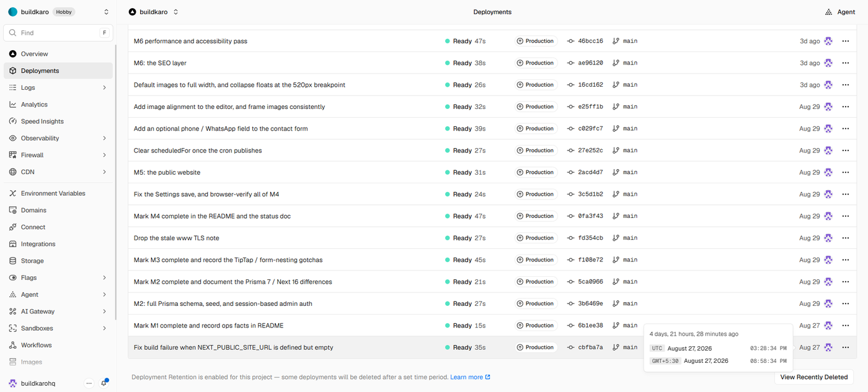
Task: Expand the CDN sidebar section
Action: [x=104, y=172]
